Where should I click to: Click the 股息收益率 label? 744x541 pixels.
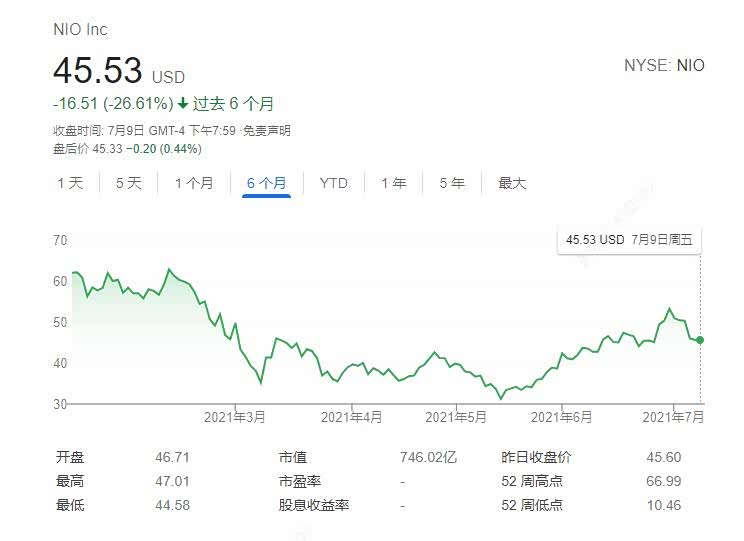click(x=314, y=505)
